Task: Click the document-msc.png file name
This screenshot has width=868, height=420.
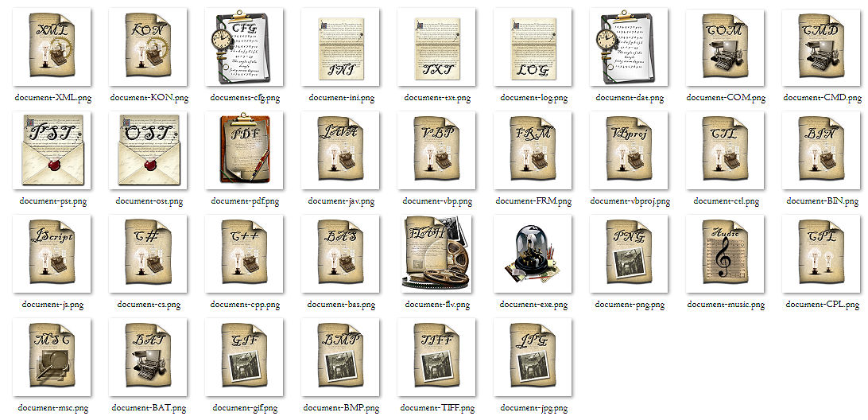Action: [x=52, y=408]
